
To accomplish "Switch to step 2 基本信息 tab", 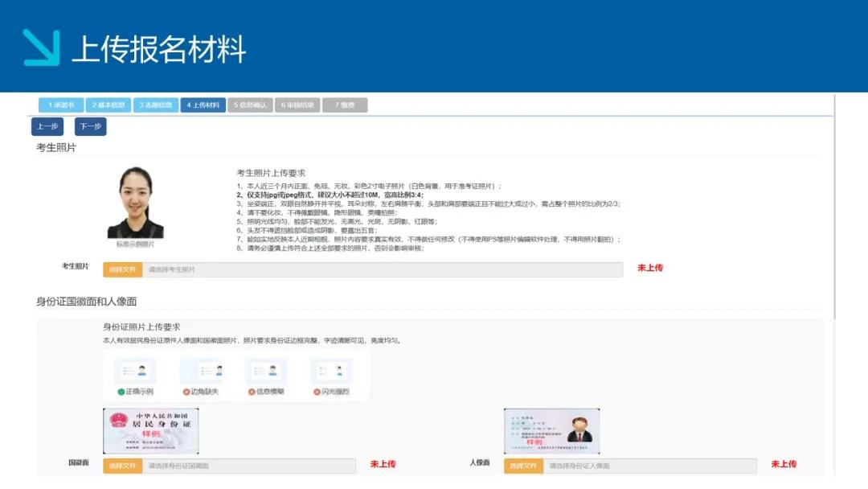I will click(108, 105).
